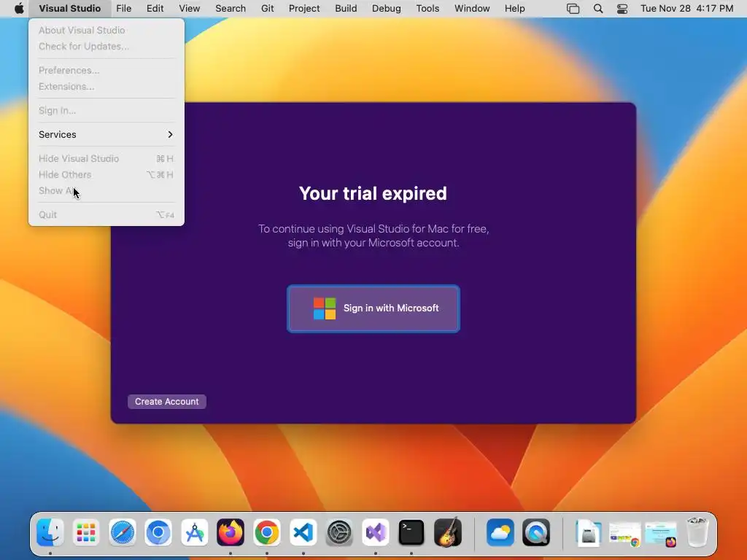Open Launchpad from the Dock
Viewport: 747px width, 560px height.
pyautogui.click(x=86, y=532)
